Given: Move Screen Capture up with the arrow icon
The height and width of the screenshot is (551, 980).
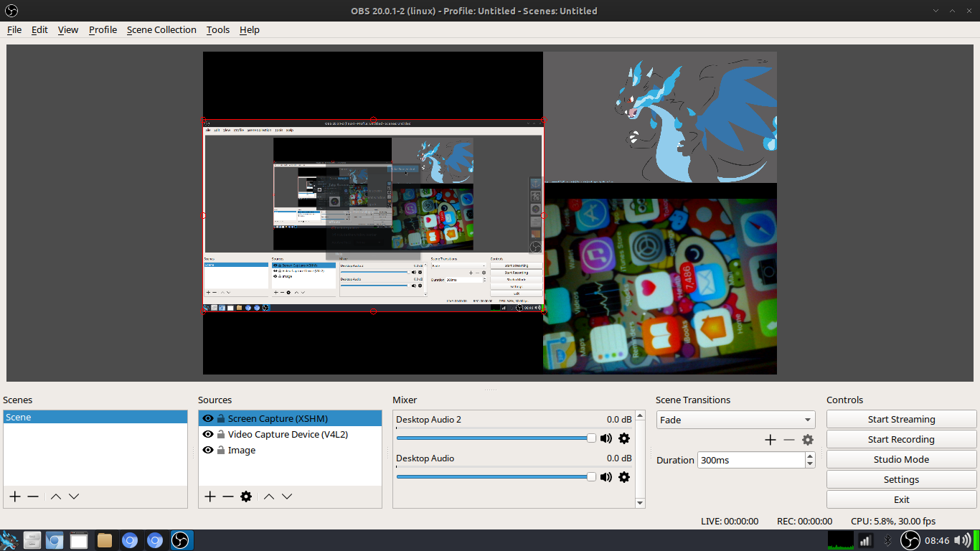Looking at the screenshot, I should point(269,496).
